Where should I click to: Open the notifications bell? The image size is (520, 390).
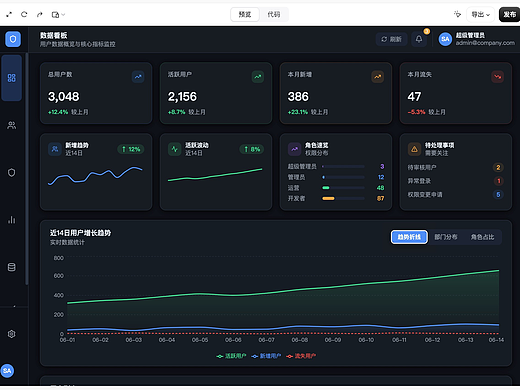419,39
